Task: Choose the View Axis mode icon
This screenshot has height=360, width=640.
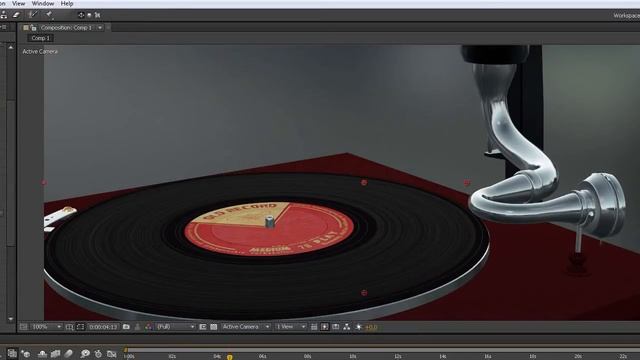Action: click(98, 15)
